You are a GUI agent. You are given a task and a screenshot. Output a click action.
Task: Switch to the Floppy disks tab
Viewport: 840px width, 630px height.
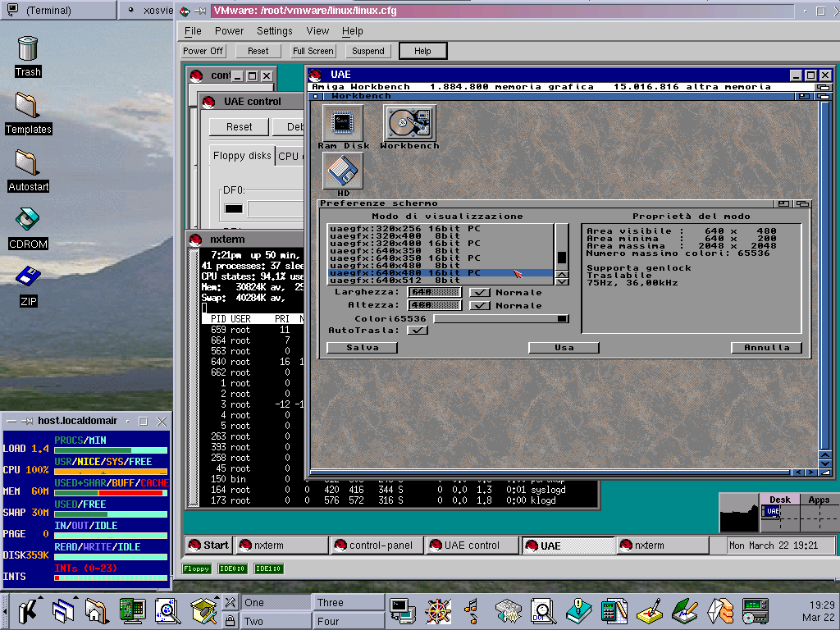(x=242, y=156)
